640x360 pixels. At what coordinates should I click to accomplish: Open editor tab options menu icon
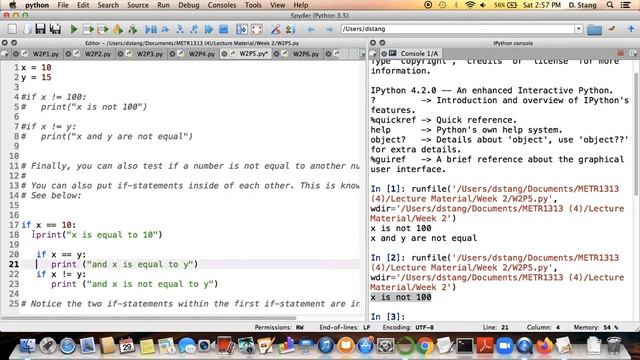coord(361,53)
